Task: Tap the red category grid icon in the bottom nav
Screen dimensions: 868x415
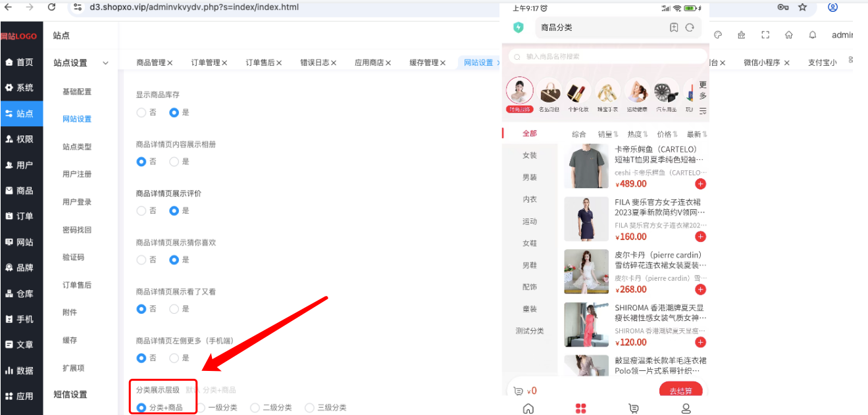Action: point(580,408)
